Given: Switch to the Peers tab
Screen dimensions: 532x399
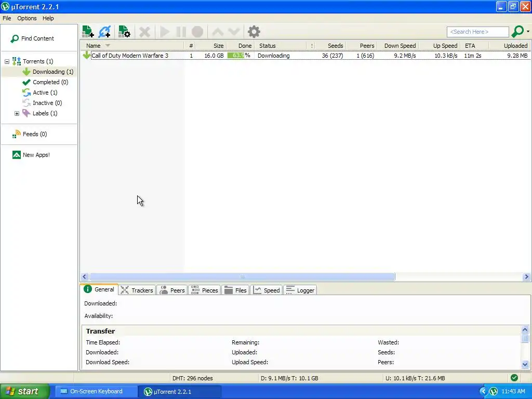Looking at the screenshot, I should [172, 290].
